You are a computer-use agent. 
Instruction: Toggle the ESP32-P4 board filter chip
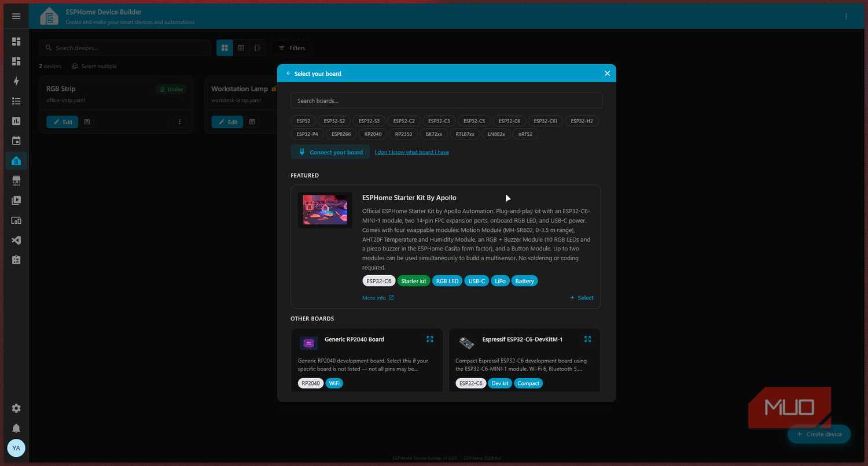tap(307, 134)
